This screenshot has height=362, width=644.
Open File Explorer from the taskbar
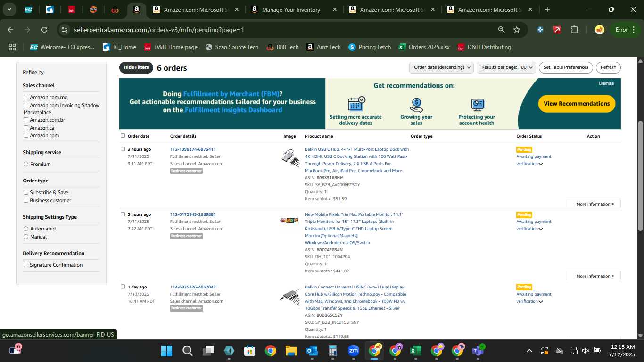pos(291,351)
